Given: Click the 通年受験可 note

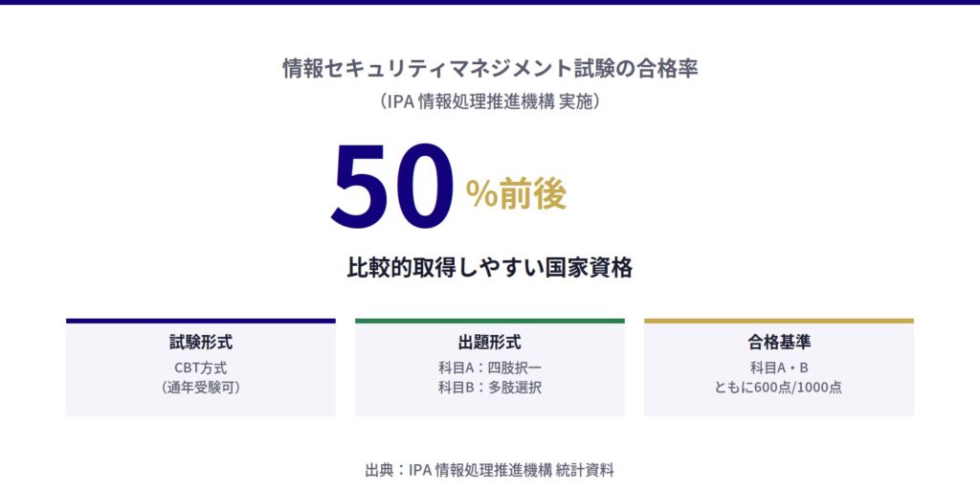Looking at the screenshot, I should 201,388.
